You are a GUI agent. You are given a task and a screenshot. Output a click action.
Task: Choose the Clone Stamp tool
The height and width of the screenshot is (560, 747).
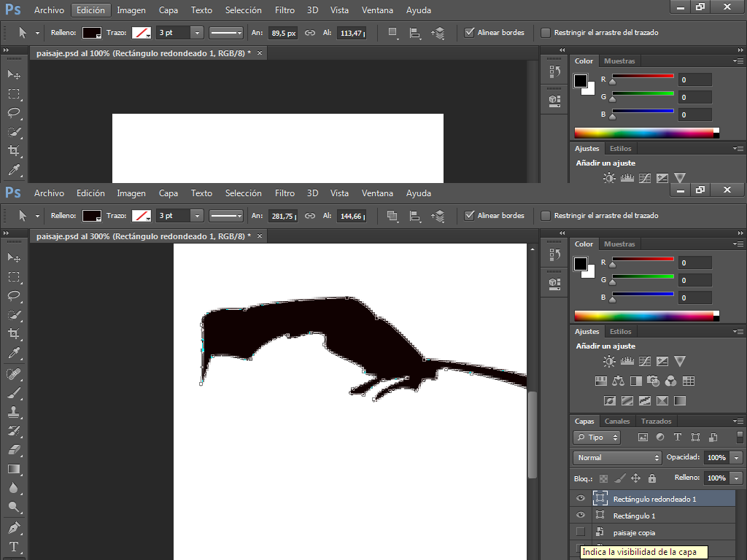coord(14,413)
